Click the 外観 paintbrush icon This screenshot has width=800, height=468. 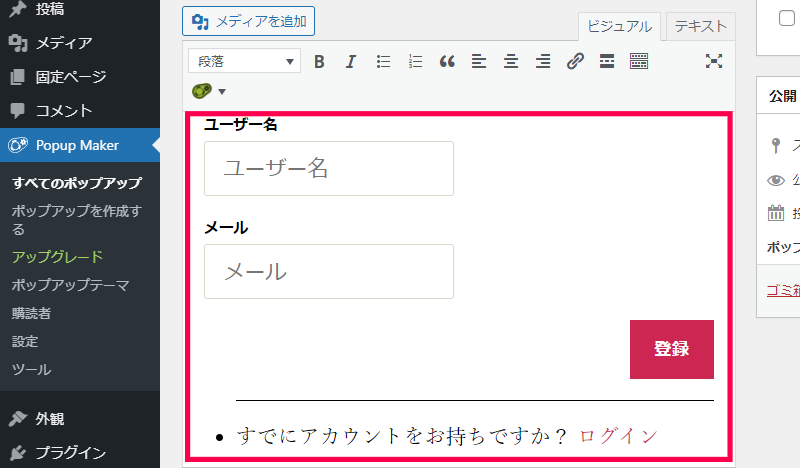pyautogui.click(x=18, y=418)
